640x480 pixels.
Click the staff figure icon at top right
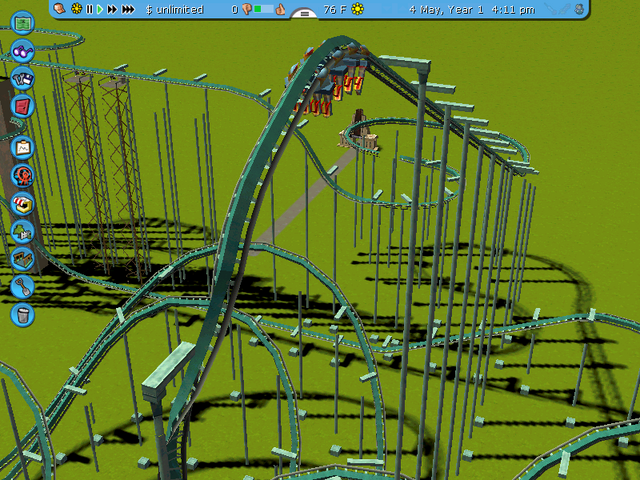point(579,9)
